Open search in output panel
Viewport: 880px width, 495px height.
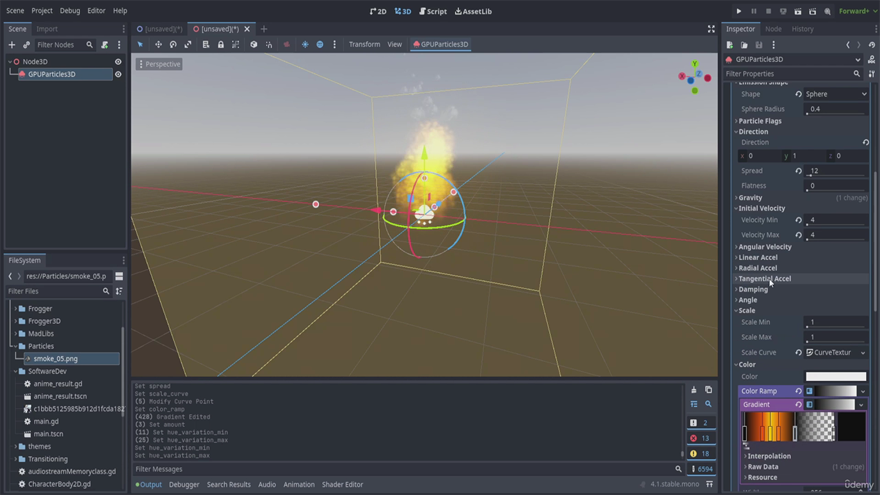pyautogui.click(x=708, y=404)
